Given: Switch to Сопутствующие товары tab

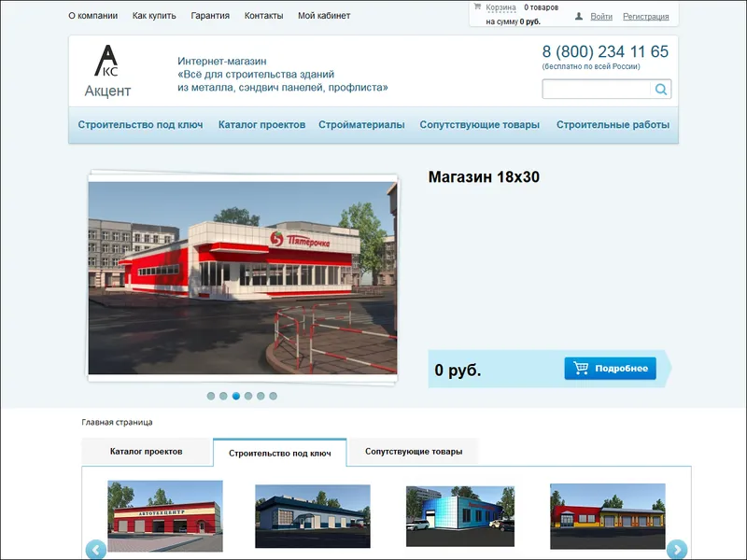Looking at the screenshot, I should 414,452.
